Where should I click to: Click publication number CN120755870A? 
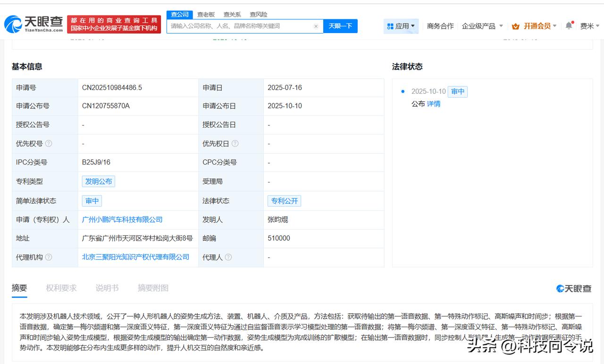(x=106, y=106)
